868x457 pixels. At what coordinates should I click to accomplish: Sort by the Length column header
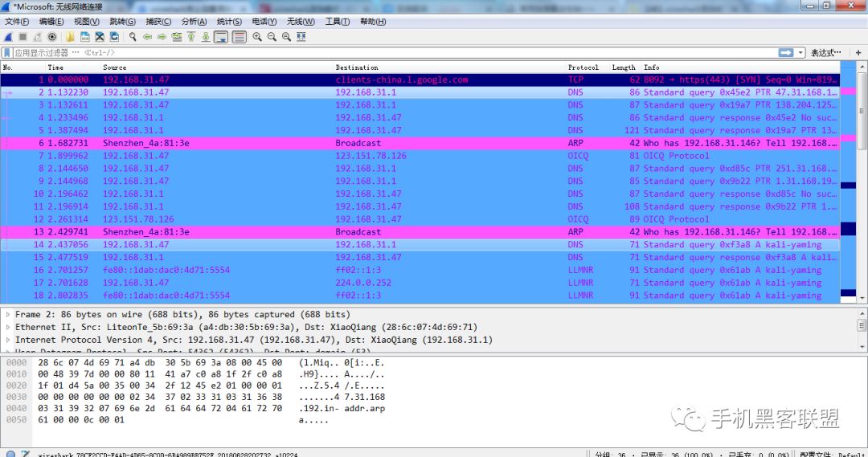point(625,67)
